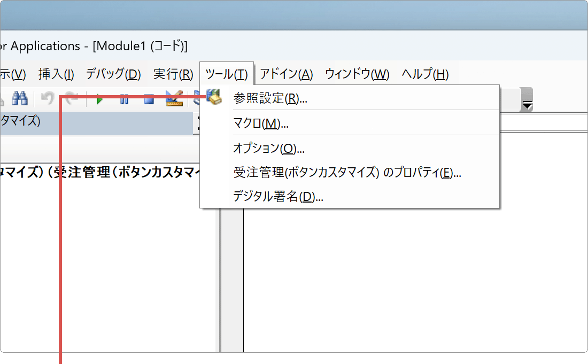This screenshot has width=588, height=364.
Task: Open the アドイン(A) menu
Action: pyautogui.click(x=287, y=74)
